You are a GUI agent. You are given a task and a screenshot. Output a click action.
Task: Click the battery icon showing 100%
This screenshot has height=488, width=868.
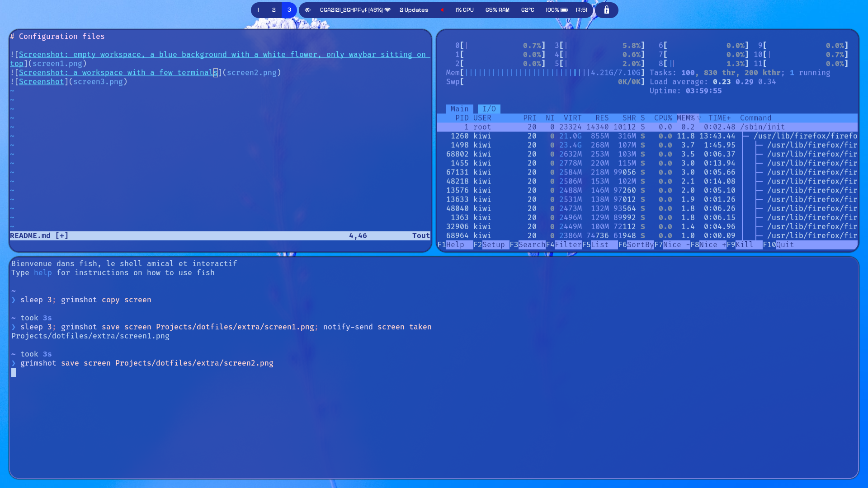tap(564, 10)
